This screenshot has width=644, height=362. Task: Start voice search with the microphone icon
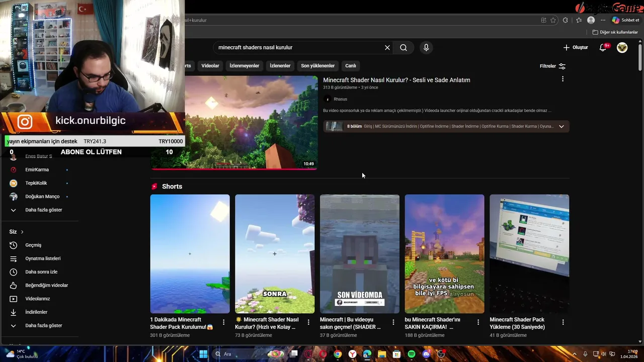click(426, 48)
